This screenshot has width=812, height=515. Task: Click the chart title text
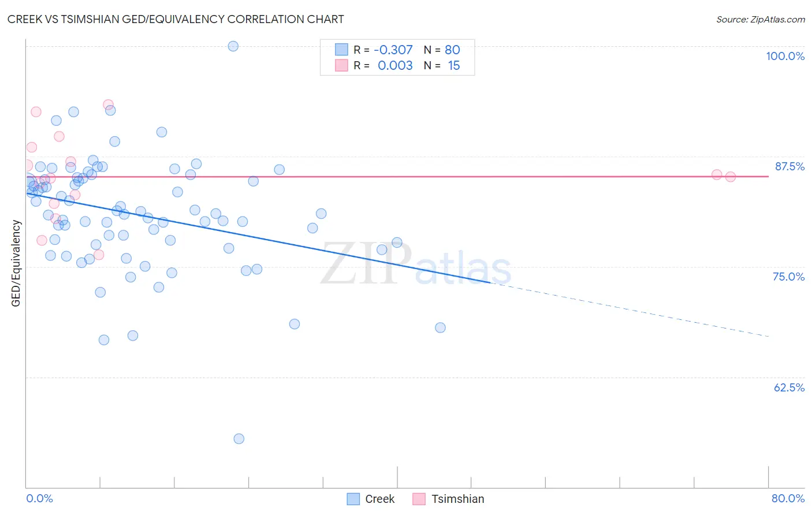coord(176,20)
